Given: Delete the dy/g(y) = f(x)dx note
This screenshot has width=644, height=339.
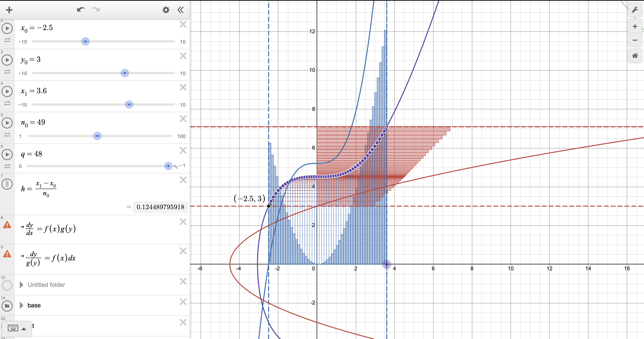Looking at the screenshot, I should pos(183,251).
